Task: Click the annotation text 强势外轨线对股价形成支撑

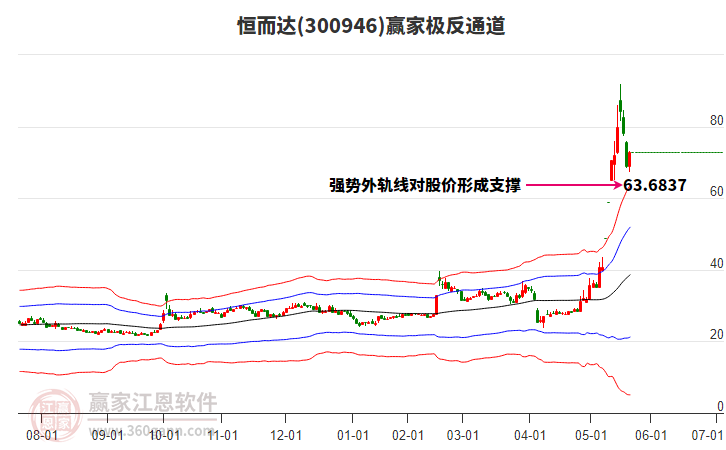Action: 425,185
